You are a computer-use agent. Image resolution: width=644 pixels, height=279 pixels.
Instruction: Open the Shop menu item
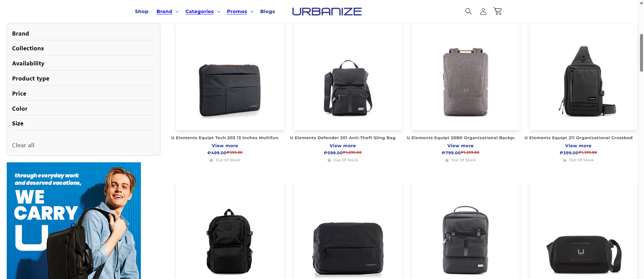(x=142, y=11)
